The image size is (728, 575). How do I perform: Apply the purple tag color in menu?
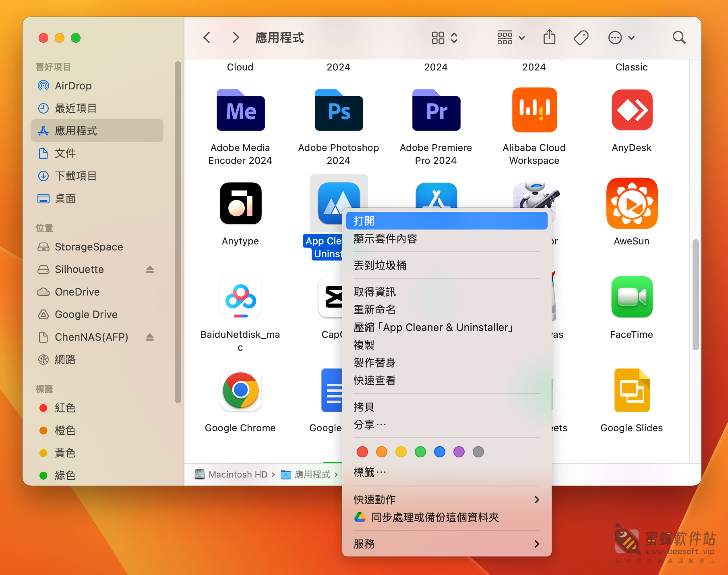point(459,452)
